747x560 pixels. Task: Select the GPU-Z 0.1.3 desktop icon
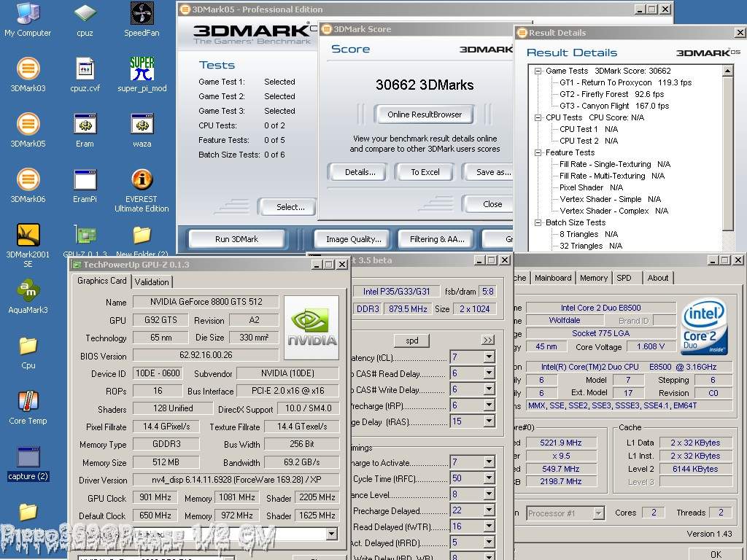click(85, 241)
